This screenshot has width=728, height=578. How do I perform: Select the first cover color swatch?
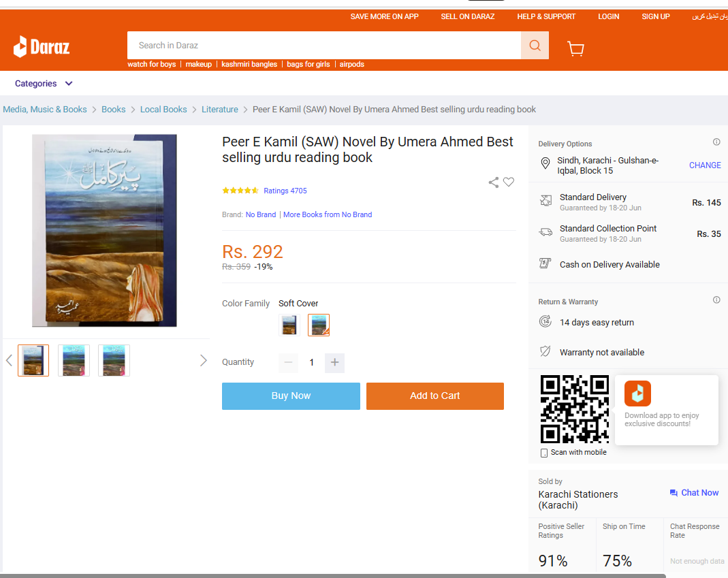[x=289, y=325]
